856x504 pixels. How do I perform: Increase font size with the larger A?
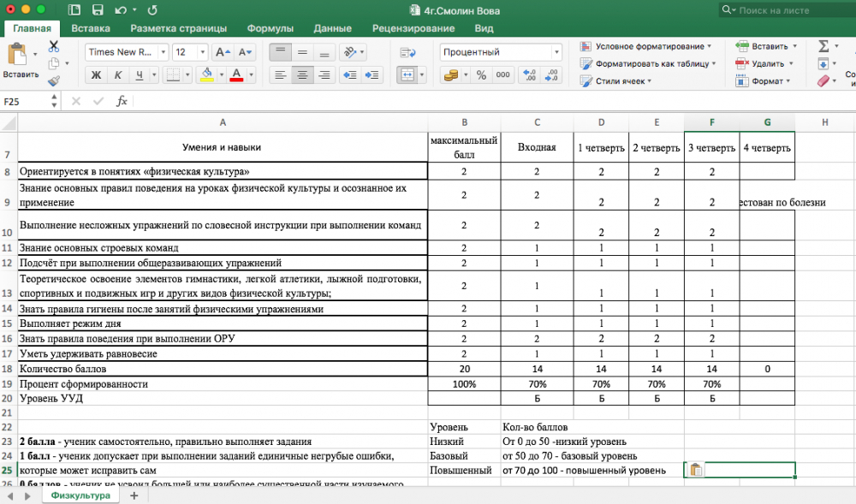[223, 52]
